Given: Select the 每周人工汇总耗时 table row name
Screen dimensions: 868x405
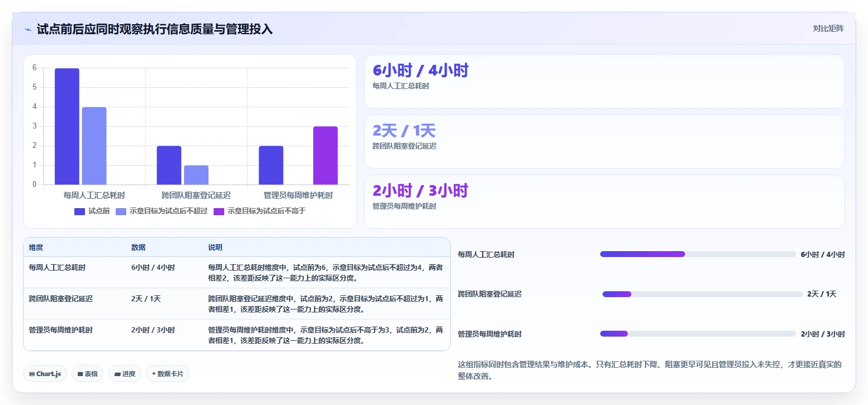Looking at the screenshot, I should tap(57, 268).
